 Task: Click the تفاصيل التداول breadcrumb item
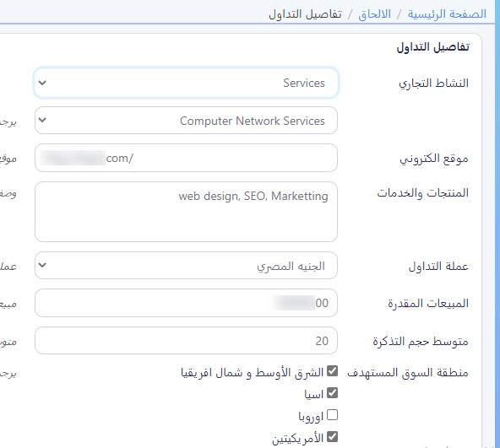(x=305, y=14)
